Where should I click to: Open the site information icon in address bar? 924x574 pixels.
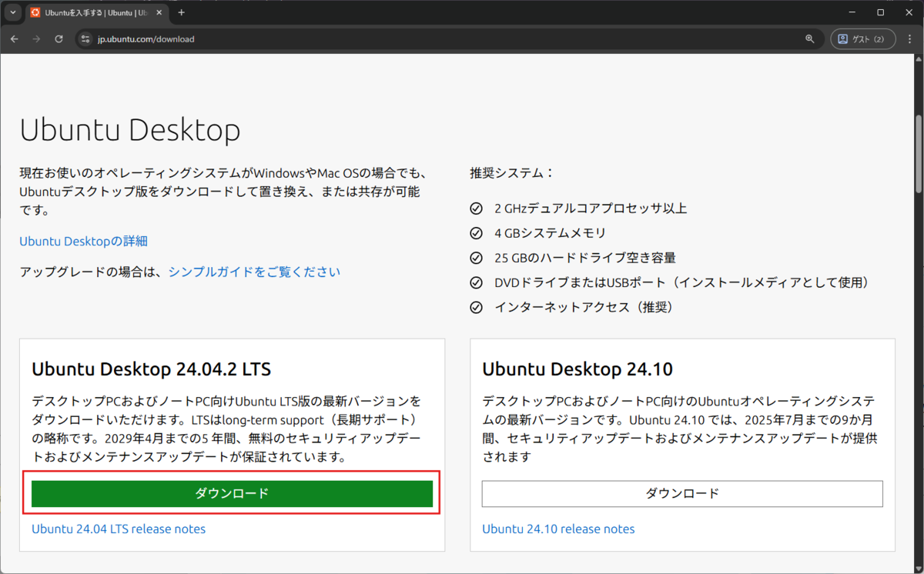coord(85,38)
